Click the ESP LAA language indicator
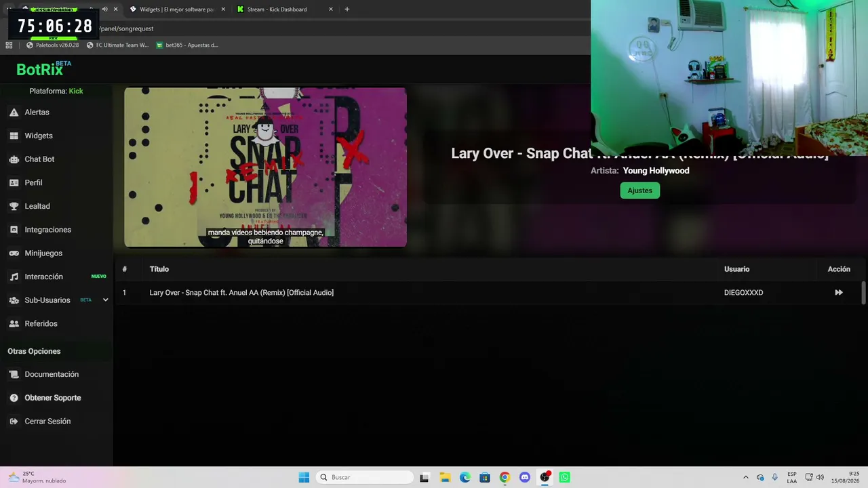The width and height of the screenshot is (868, 488). click(x=792, y=477)
